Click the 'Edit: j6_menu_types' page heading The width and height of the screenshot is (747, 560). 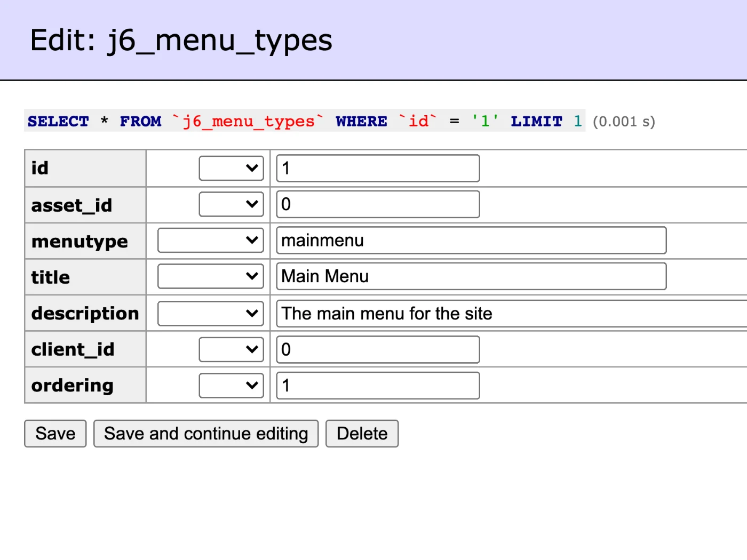point(181,41)
